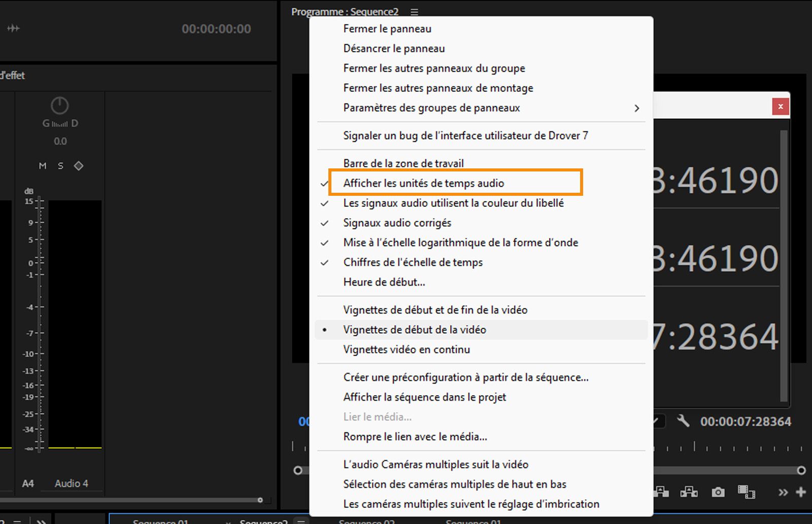
Task: Open the Paramètres des groupes de panneaux submenu
Action: click(x=431, y=108)
